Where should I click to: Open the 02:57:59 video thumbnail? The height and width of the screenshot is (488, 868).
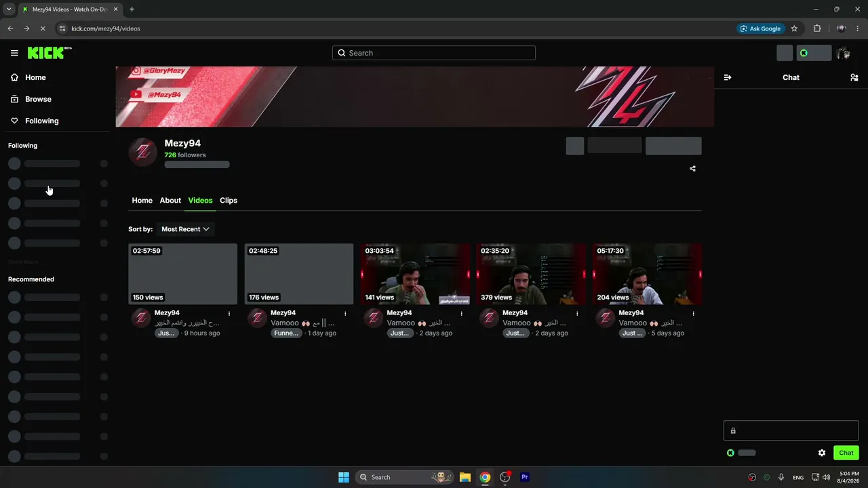click(183, 274)
